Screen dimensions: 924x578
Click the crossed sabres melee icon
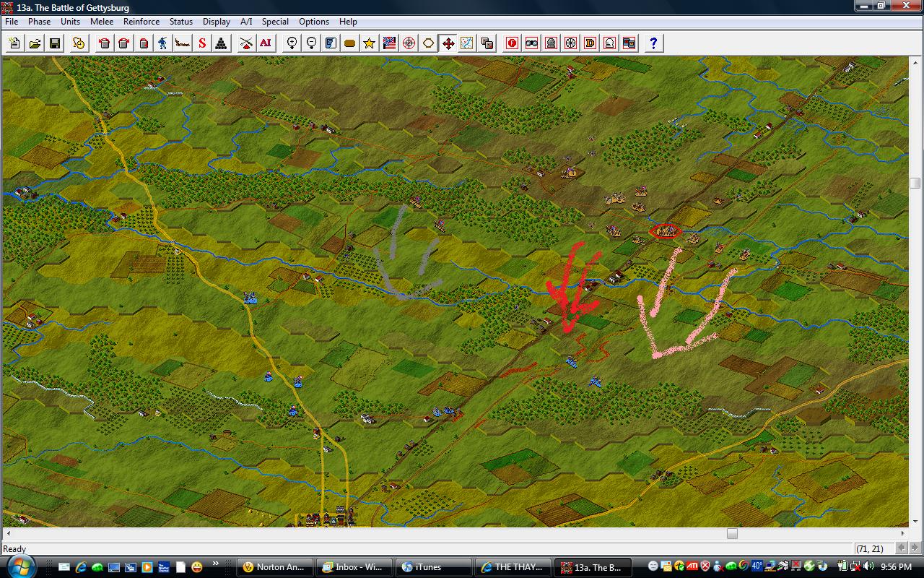coord(246,43)
